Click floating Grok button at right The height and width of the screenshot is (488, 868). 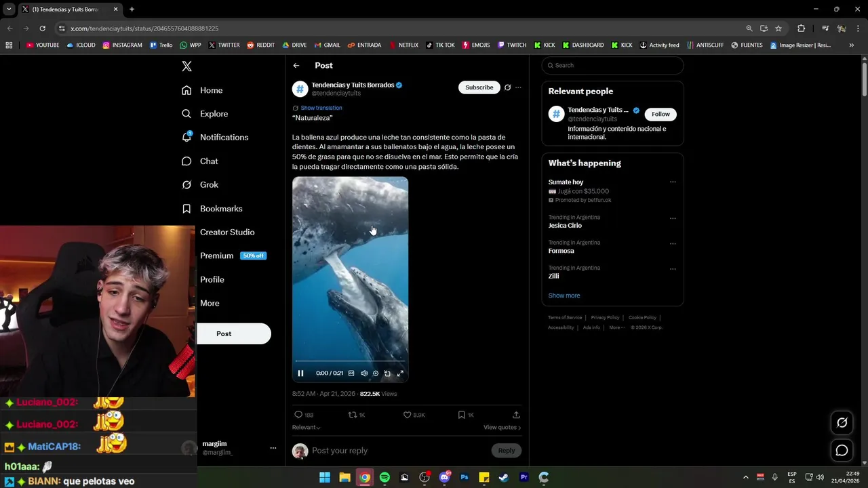coord(842,423)
